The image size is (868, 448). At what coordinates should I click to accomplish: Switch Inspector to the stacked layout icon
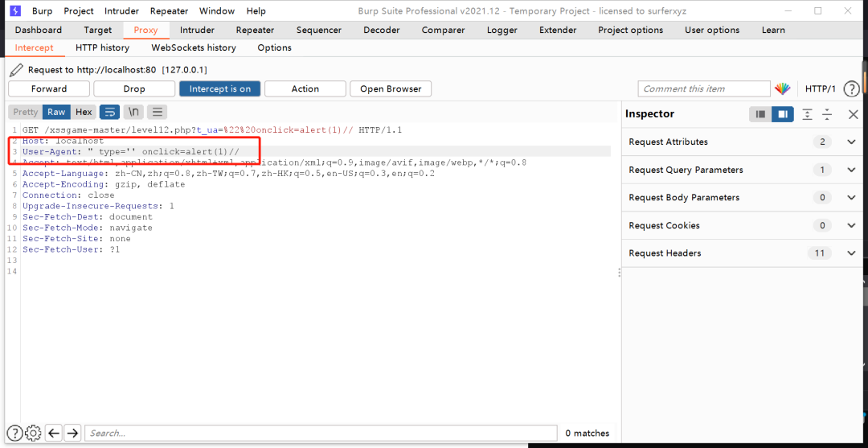coord(760,114)
